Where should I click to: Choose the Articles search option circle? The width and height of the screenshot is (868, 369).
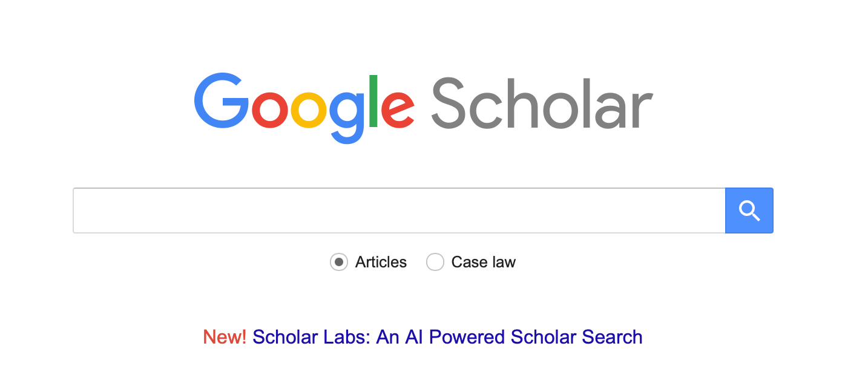pyautogui.click(x=339, y=262)
